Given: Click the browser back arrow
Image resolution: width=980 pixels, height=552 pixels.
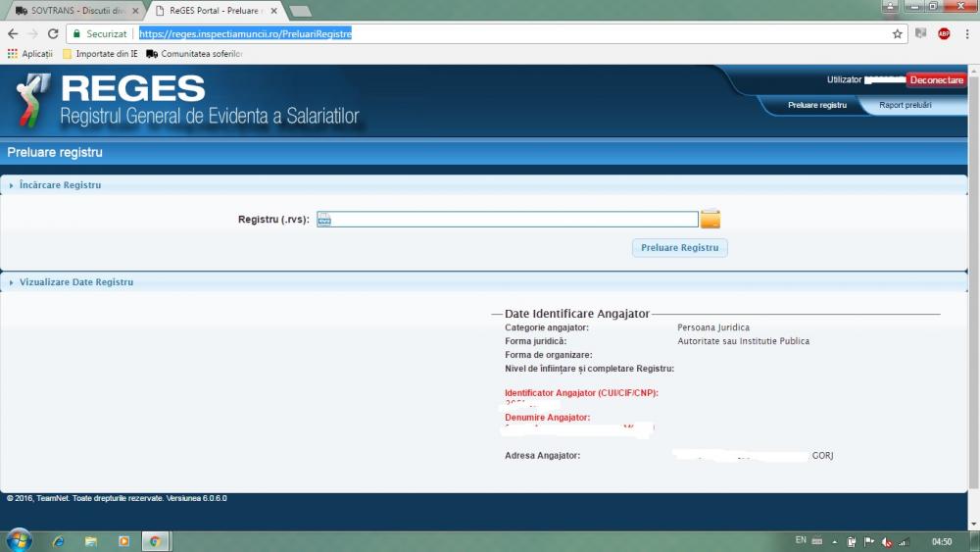Looking at the screenshot, I should (13, 33).
